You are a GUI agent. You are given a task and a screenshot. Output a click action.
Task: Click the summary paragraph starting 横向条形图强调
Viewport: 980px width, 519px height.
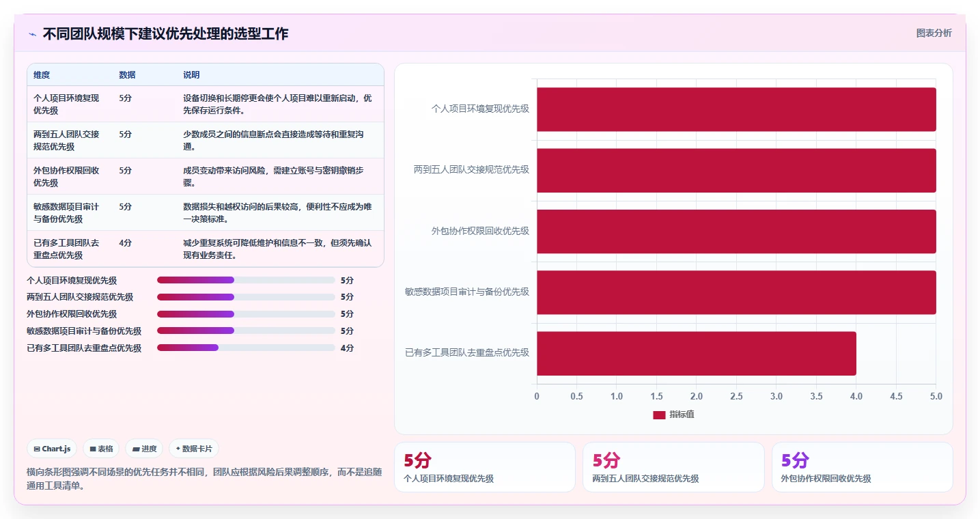[x=204, y=479]
